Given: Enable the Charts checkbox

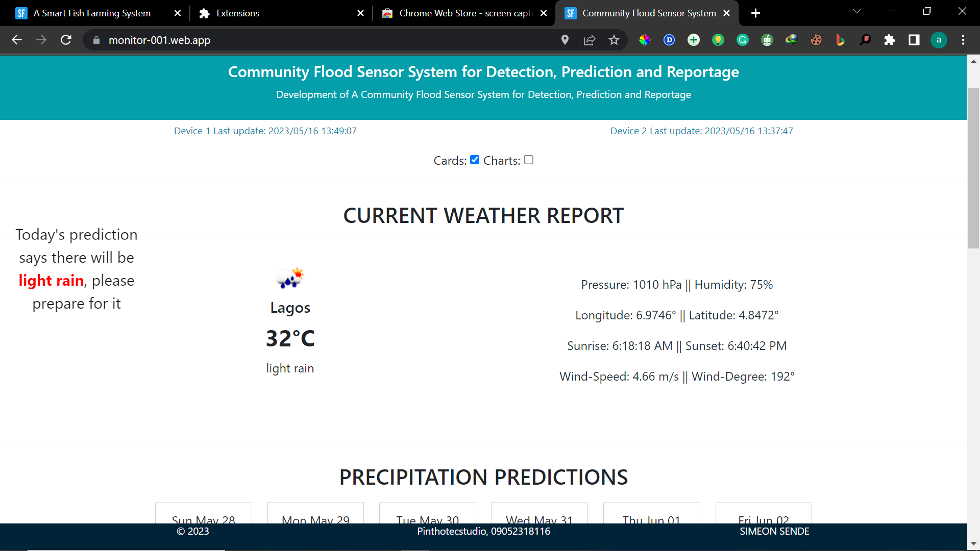Looking at the screenshot, I should click(x=529, y=160).
